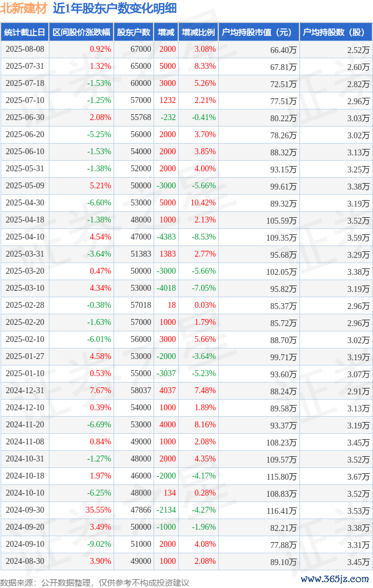Click the 股东户数 column header
Screen dimensions: 373x588
pos(134,32)
